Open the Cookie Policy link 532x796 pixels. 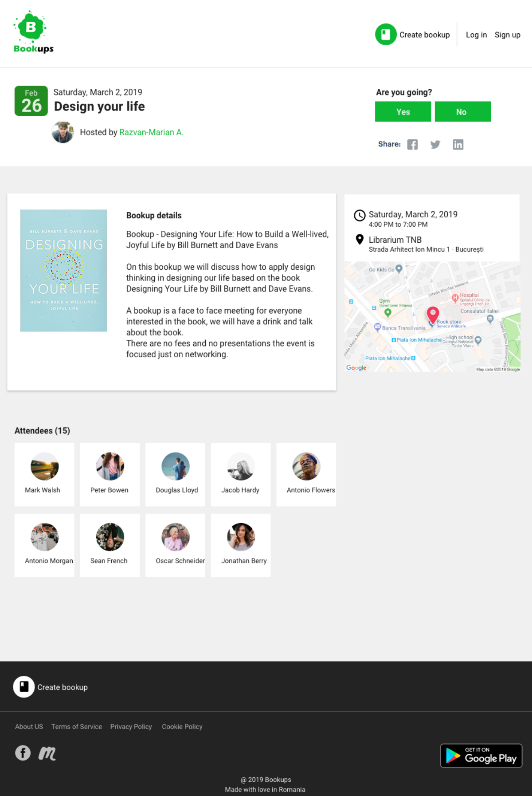coord(182,726)
